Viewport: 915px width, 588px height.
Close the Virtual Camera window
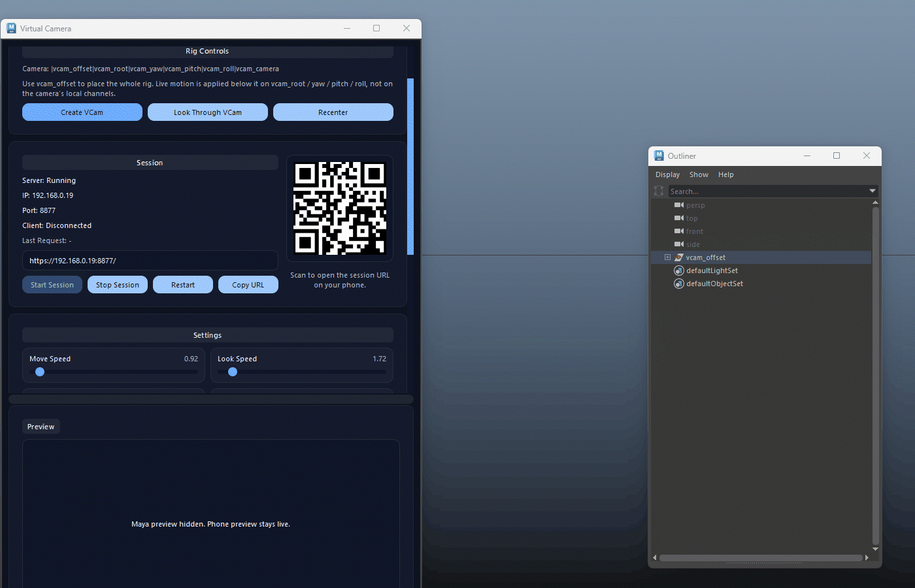coord(407,28)
